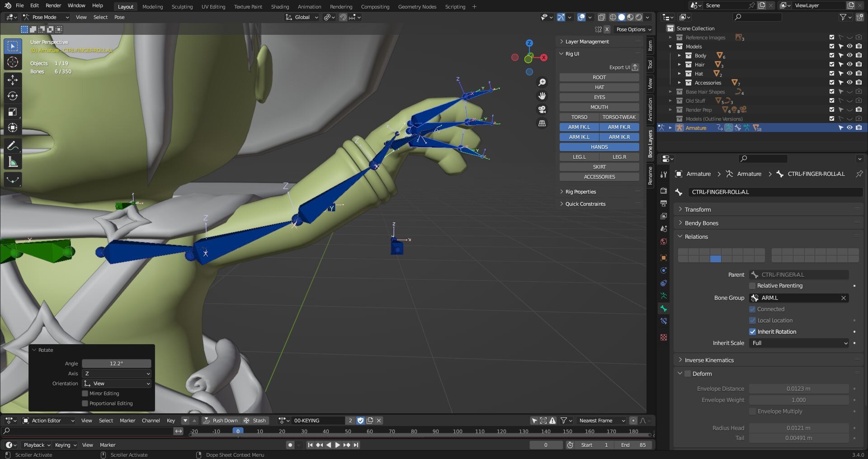The width and height of the screenshot is (868, 459).
Task: Click the Angle field in the Rotate panel
Action: click(x=116, y=363)
